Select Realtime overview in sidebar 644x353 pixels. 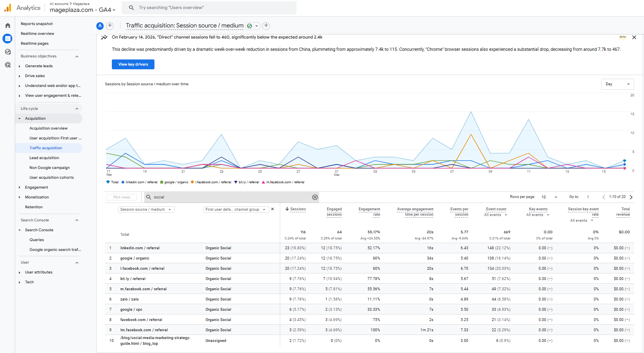(x=37, y=34)
